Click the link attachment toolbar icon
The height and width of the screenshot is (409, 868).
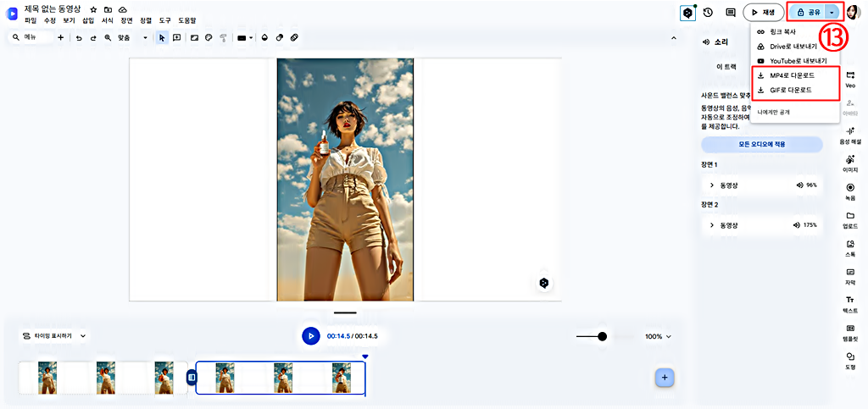(x=294, y=37)
